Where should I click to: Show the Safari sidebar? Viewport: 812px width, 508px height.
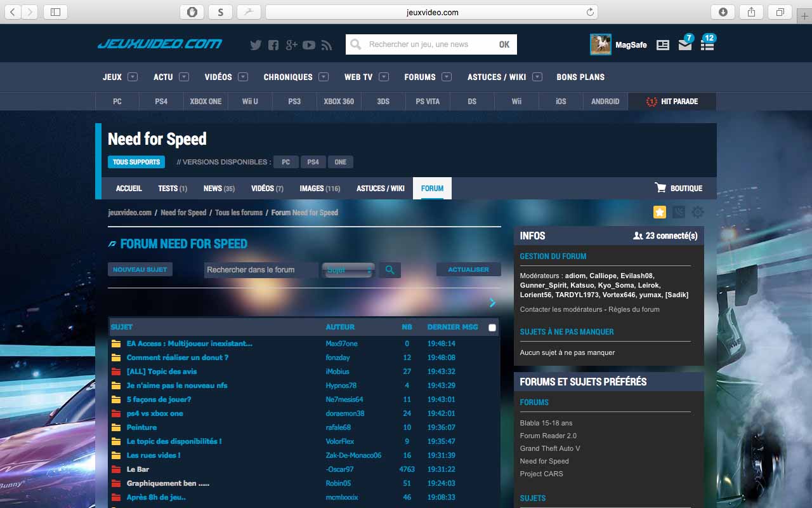(56, 12)
